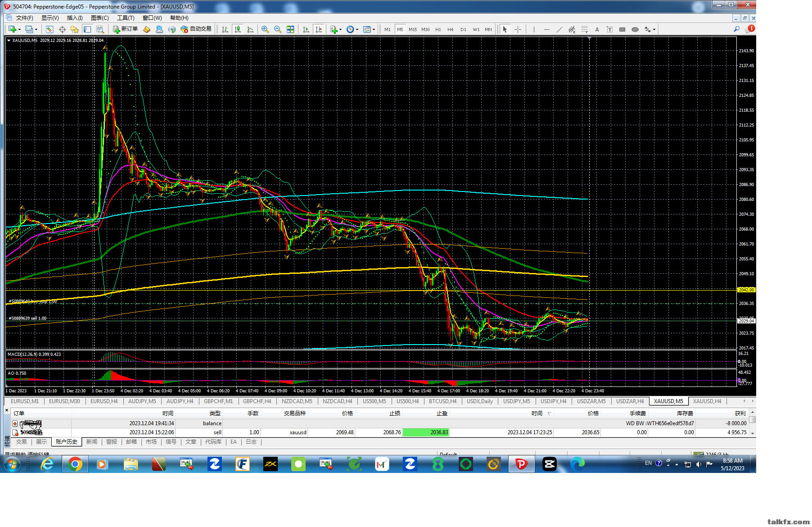Viewport: 812px width, 527px height.
Task: Select the M30 timeframe
Action: point(425,29)
